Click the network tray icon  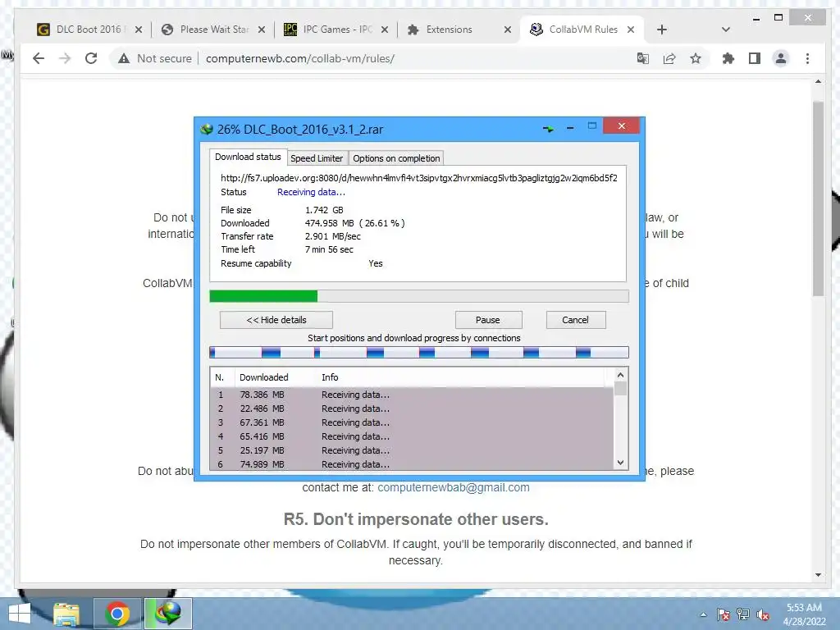coord(743,614)
